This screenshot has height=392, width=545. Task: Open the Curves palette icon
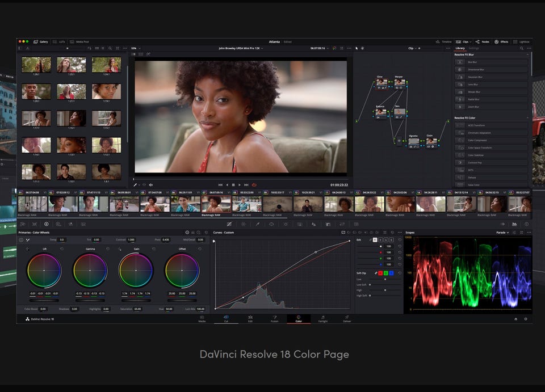[229, 224]
